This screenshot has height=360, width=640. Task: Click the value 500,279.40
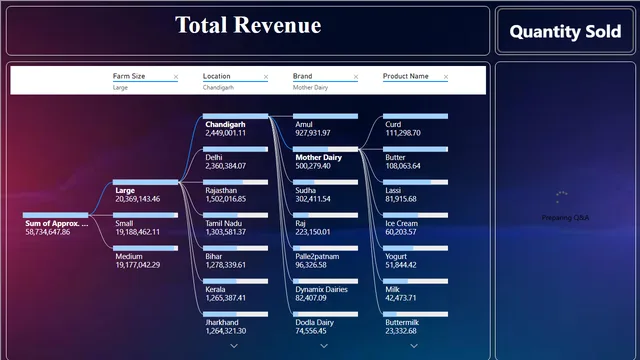(x=313, y=166)
